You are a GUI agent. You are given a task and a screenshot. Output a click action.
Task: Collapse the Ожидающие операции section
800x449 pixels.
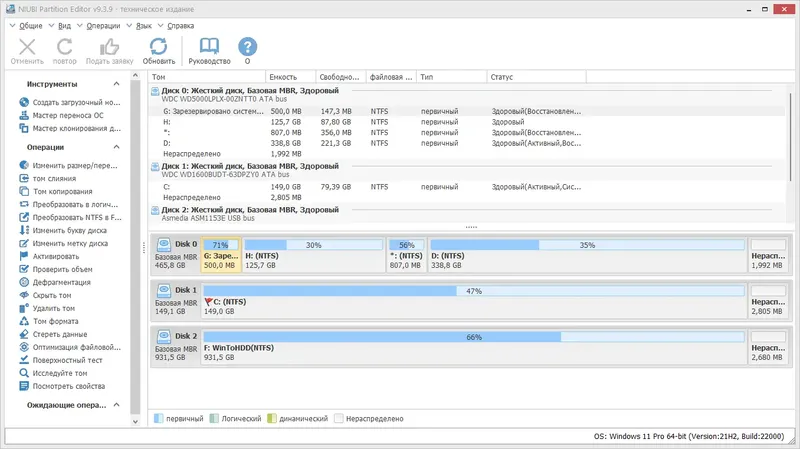point(116,405)
